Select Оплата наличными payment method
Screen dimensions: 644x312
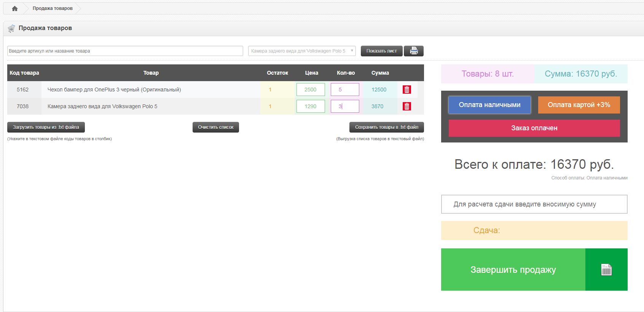(x=489, y=105)
